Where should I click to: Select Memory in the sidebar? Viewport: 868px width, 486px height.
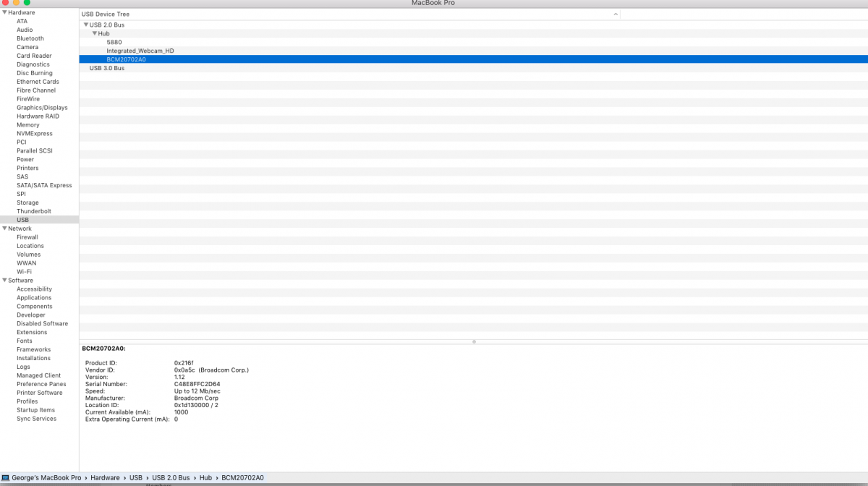28,125
